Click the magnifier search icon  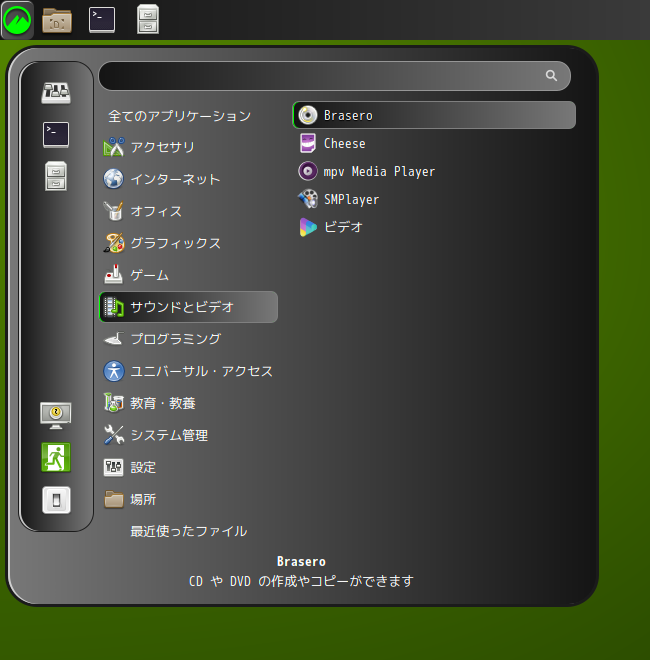[551, 76]
